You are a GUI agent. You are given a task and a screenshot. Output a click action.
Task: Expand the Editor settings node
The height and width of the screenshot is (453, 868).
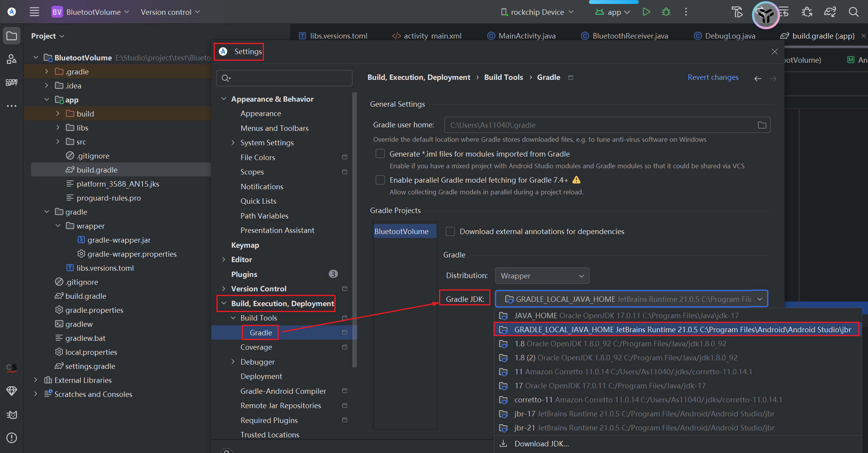point(224,259)
